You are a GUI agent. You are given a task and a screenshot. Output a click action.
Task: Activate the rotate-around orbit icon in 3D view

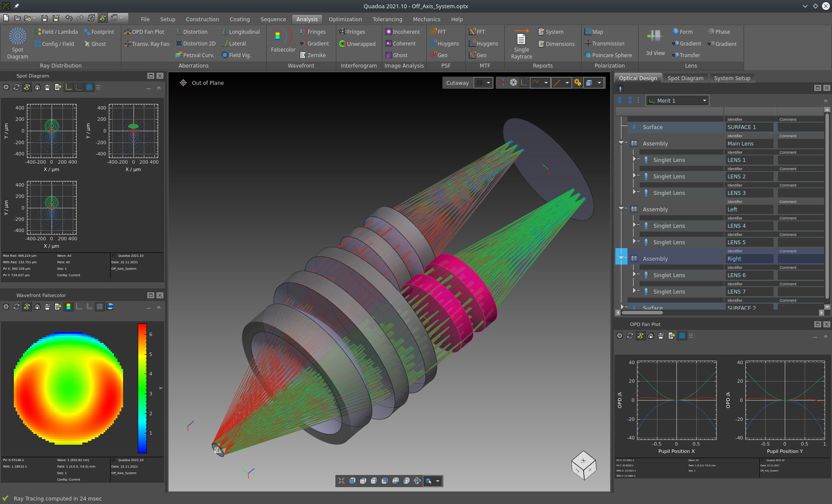point(417,481)
